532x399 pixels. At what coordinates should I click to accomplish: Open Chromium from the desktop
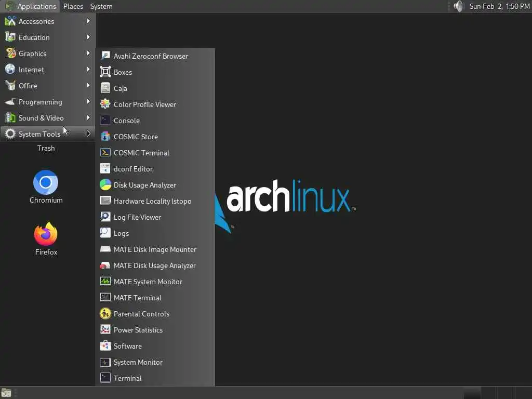(46, 182)
